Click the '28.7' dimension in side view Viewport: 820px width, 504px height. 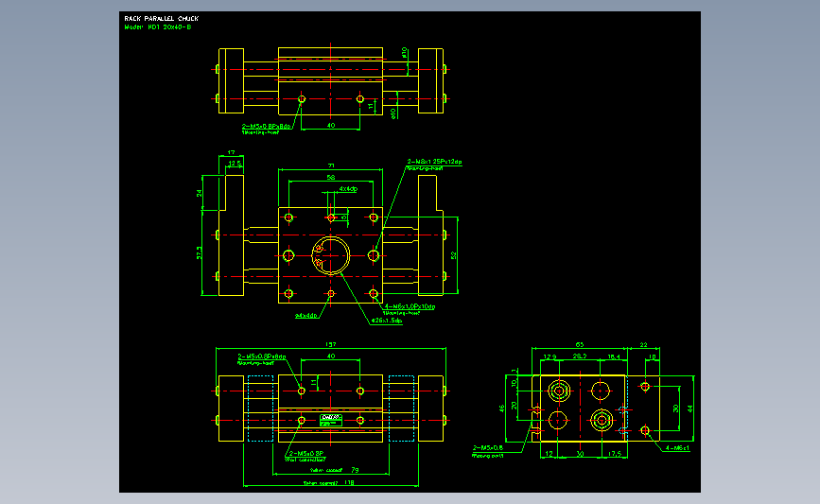point(580,356)
